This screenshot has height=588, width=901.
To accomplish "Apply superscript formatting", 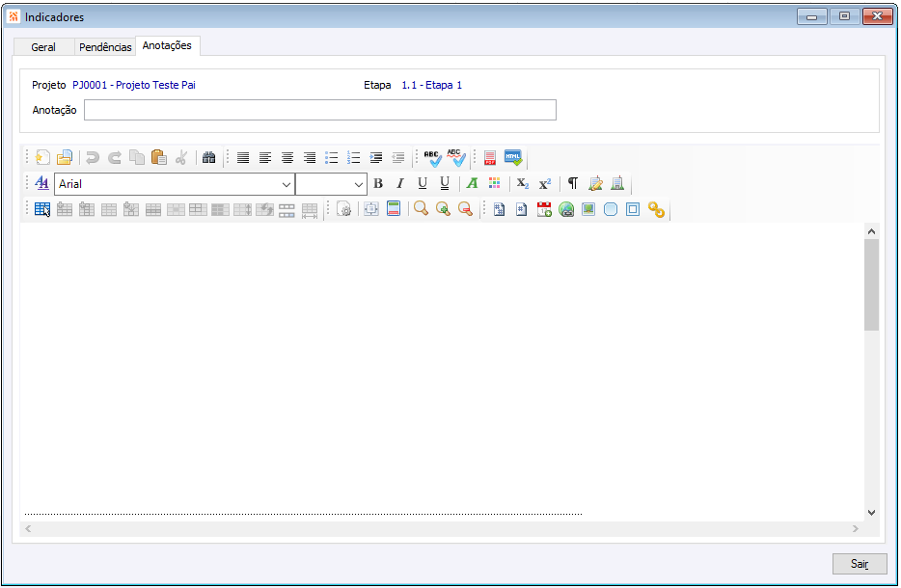I will point(545,183).
